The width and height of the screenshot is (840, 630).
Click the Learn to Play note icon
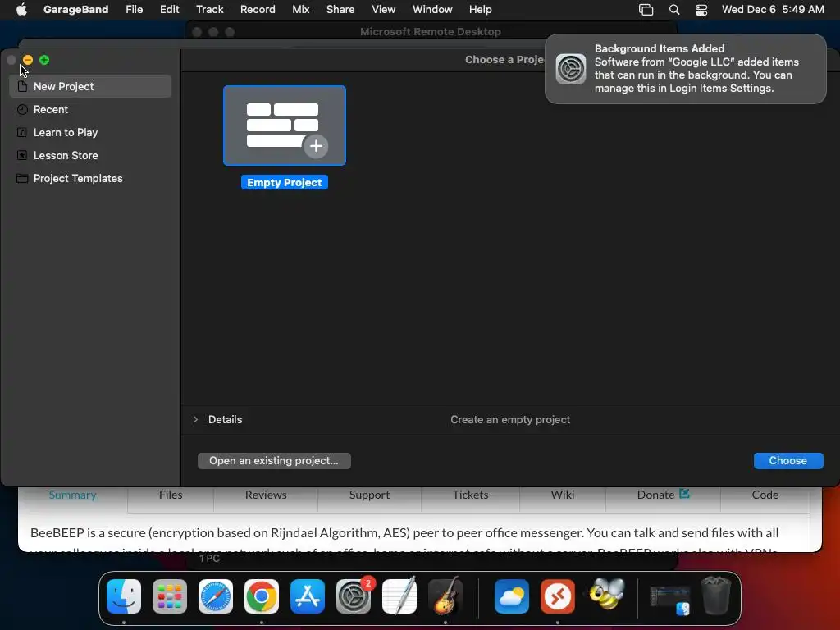click(x=22, y=132)
